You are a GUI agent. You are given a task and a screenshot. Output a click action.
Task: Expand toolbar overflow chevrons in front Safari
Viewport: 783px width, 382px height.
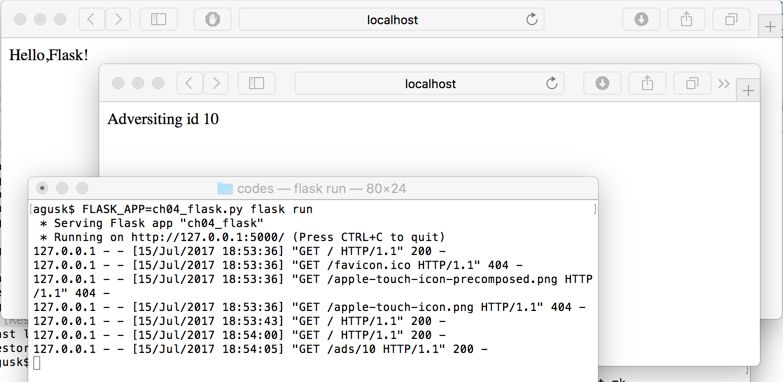point(724,83)
